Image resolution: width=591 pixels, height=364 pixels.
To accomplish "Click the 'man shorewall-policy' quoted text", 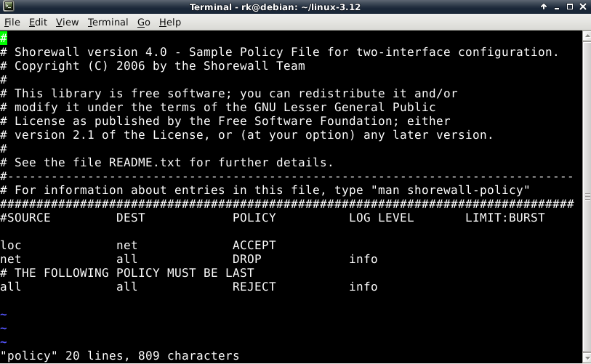I will [x=451, y=190].
